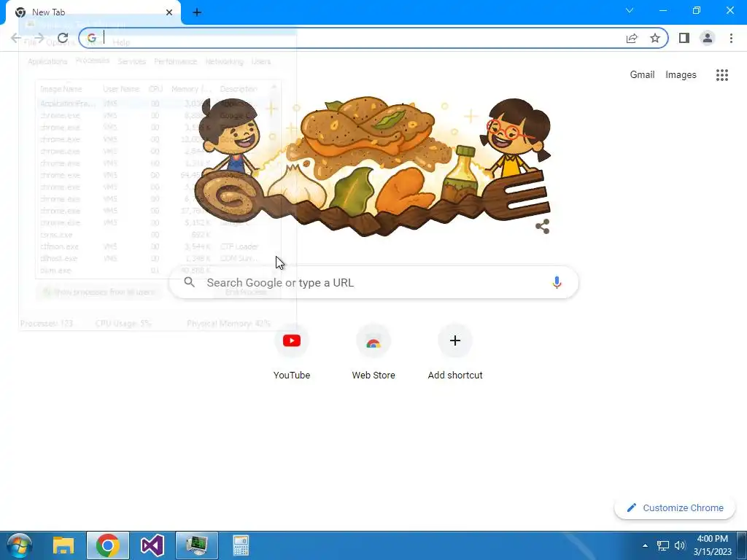The width and height of the screenshot is (747, 560).
Task: Restore down the Chrome window
Action: click(697, 10)
